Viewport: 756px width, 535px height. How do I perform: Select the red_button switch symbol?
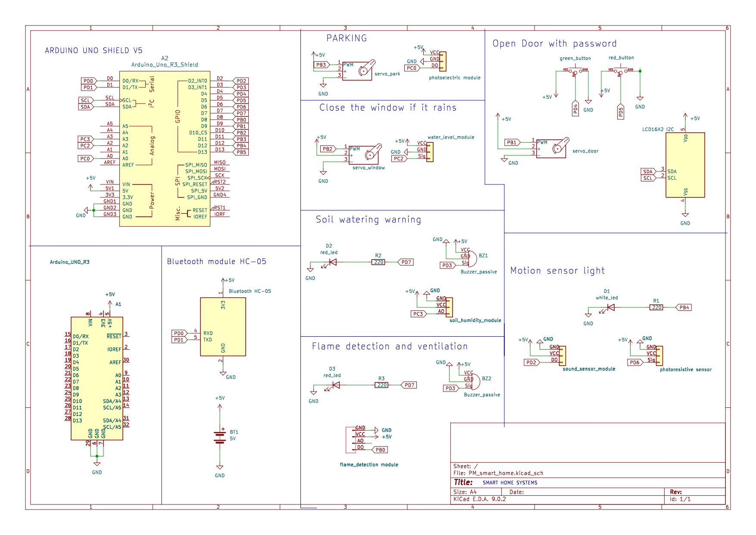click(621, 71)
